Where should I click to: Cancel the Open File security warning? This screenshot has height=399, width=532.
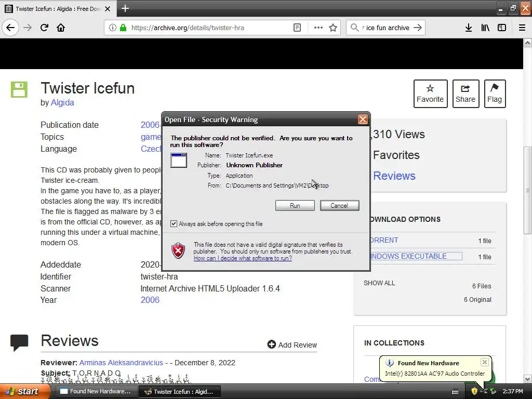[339, 206]
